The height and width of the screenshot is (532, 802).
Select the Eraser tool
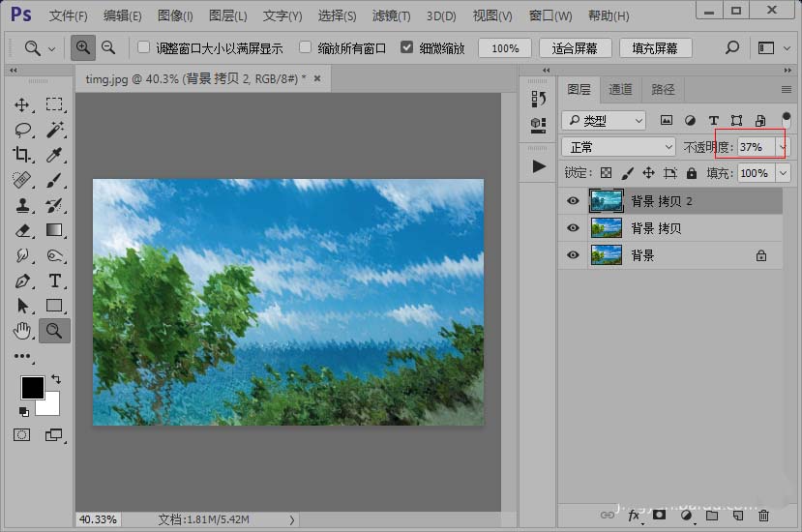click(x=22, y=230)
